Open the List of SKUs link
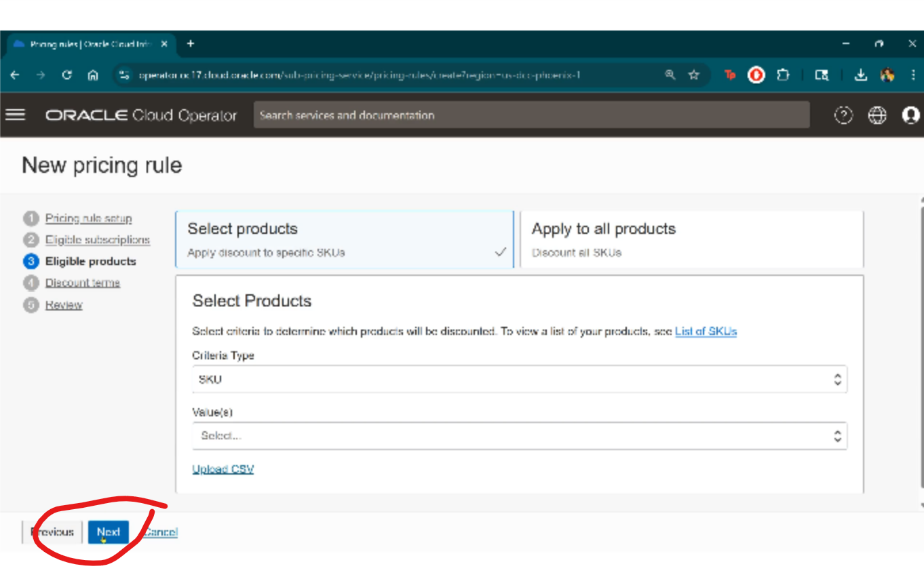This screenshot has width=924, height=579. point(706,332)
